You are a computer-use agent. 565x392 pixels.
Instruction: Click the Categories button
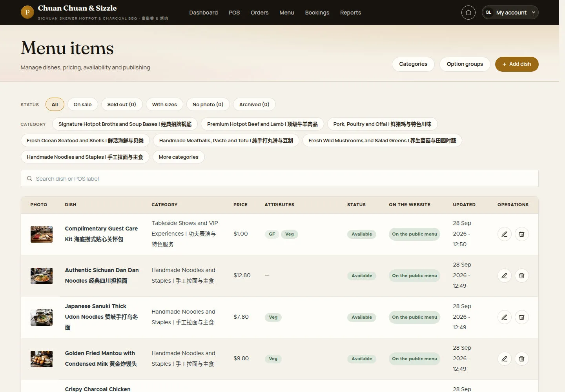[413, 64]
